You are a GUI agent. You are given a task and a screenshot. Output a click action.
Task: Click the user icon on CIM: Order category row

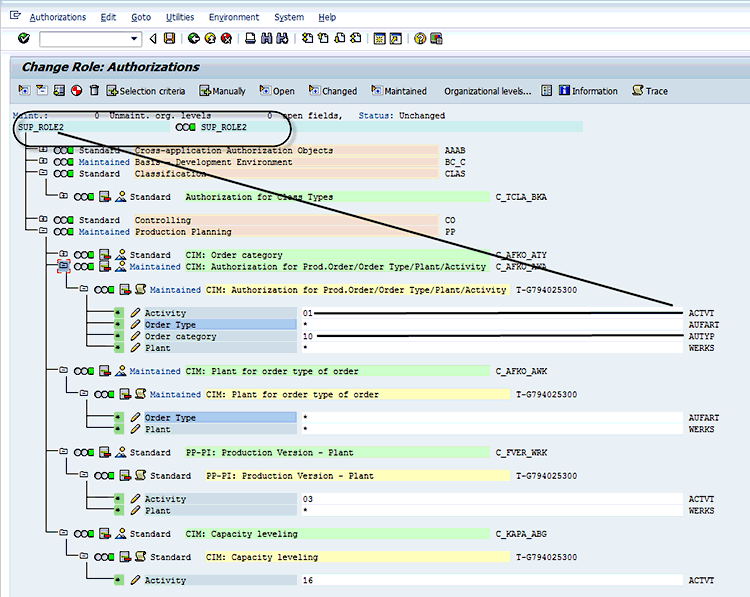(x=121, y=254)
